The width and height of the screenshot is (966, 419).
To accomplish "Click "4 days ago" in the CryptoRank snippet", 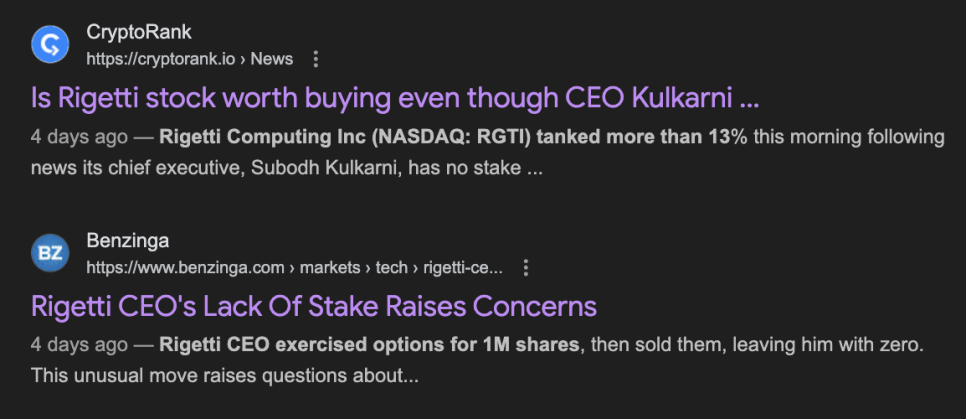I will (x=79, y=136).
